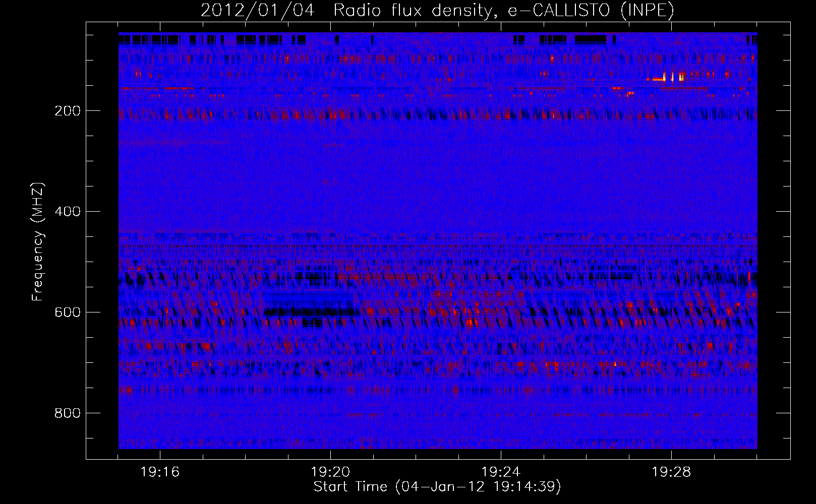Click the 19:28 time tick label
Screen dimensions: 816x504
tap(671, 472)
